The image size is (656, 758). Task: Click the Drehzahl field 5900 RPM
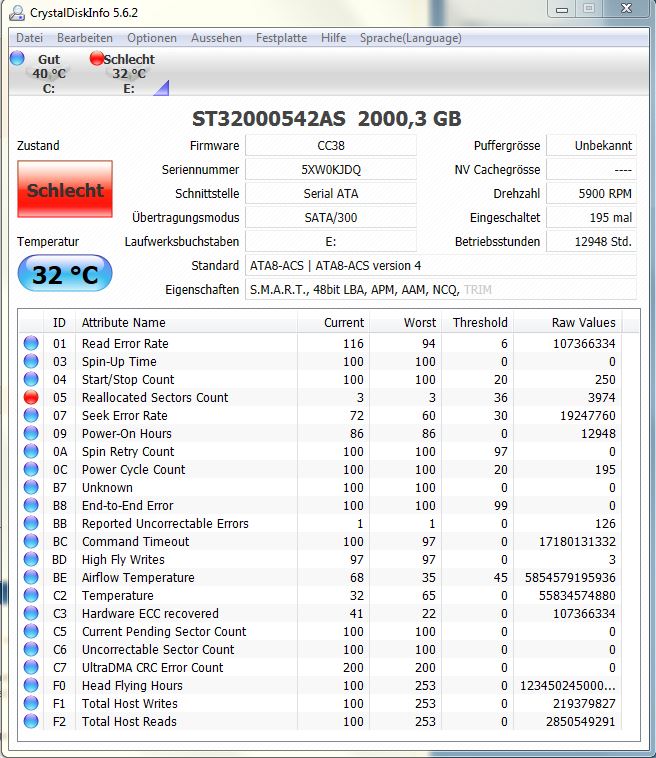coord(591,193)
